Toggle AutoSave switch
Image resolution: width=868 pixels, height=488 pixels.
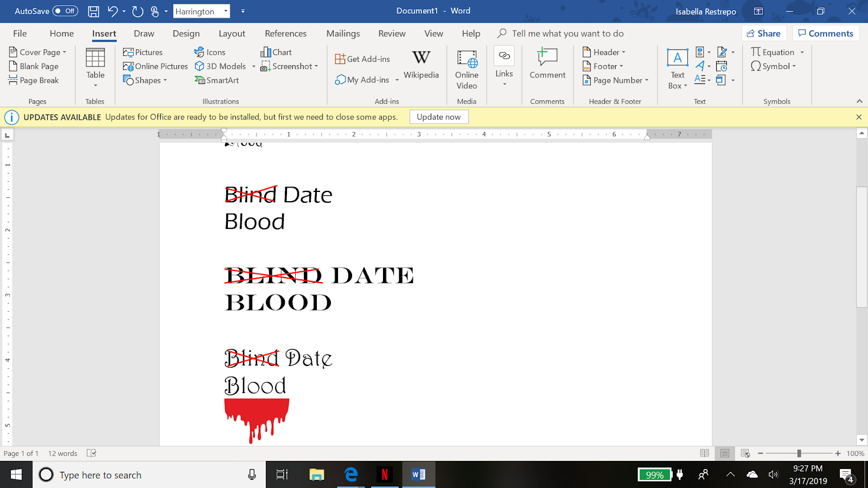tap(65, 11)
